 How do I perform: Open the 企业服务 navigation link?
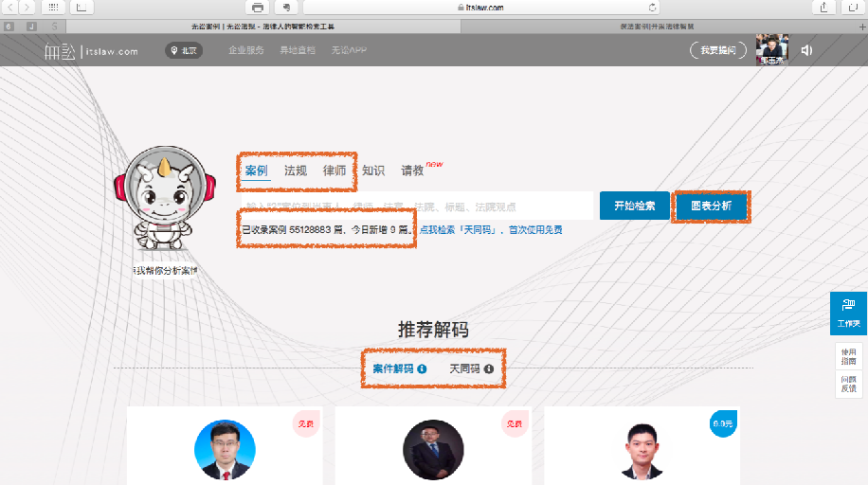point(246,50)
